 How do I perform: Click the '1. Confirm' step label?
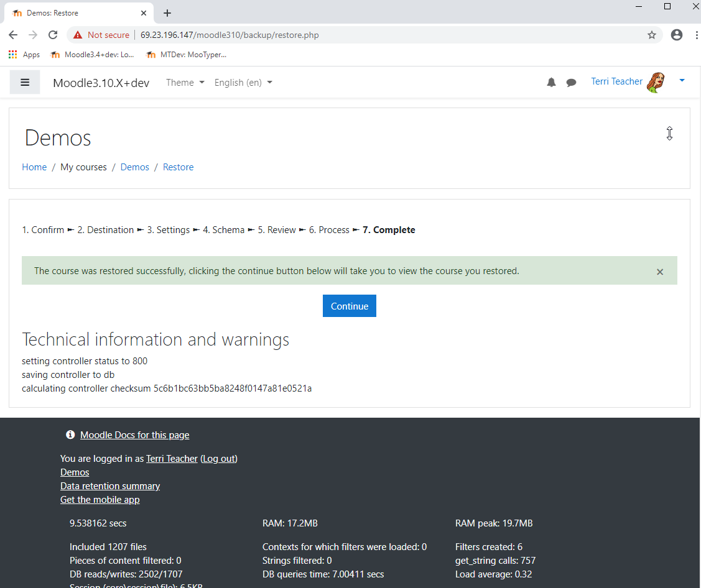43,229
